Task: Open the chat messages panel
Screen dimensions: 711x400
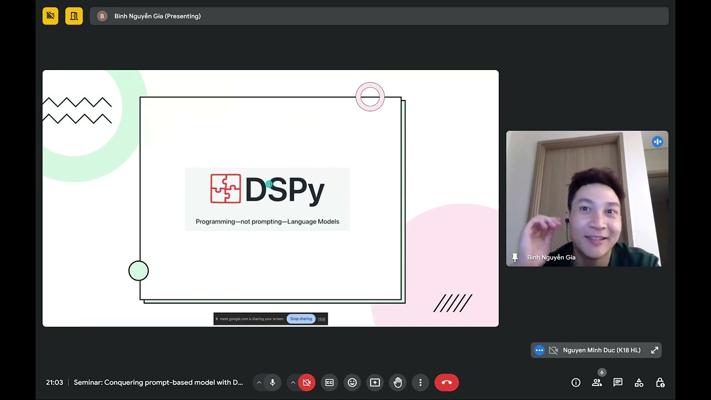Action: (x=618, y=382)
